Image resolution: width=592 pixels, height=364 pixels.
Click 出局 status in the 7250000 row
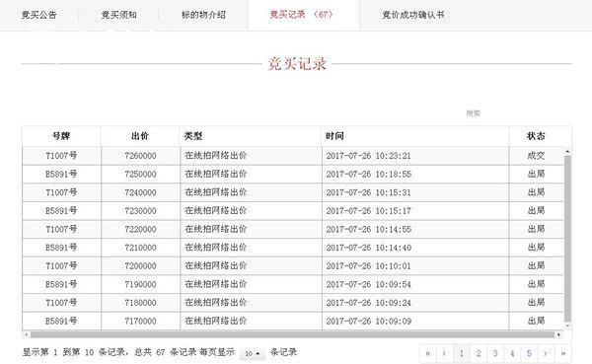pos(536,174)
